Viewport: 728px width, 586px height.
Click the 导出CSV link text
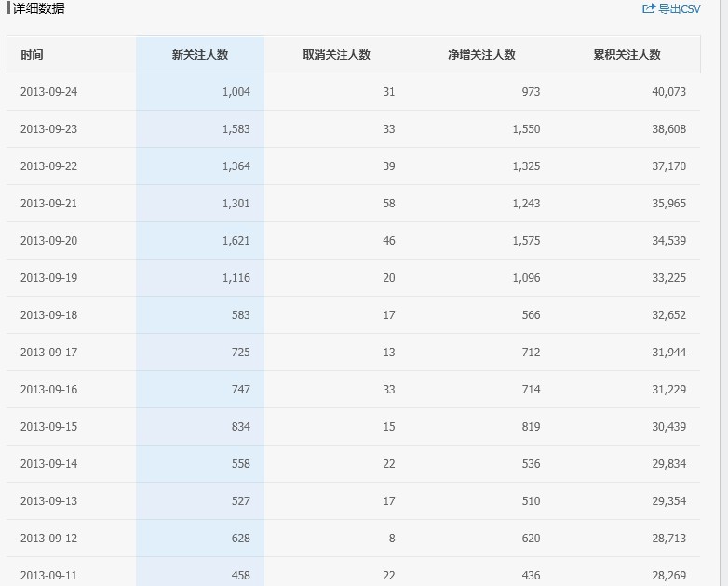679,9
